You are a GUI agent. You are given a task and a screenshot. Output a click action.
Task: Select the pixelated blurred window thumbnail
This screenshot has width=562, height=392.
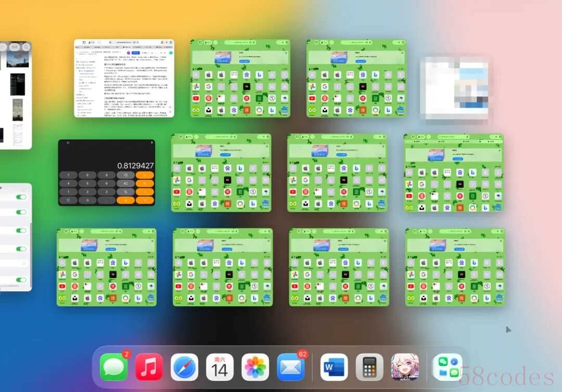click(x=454, y=88)
